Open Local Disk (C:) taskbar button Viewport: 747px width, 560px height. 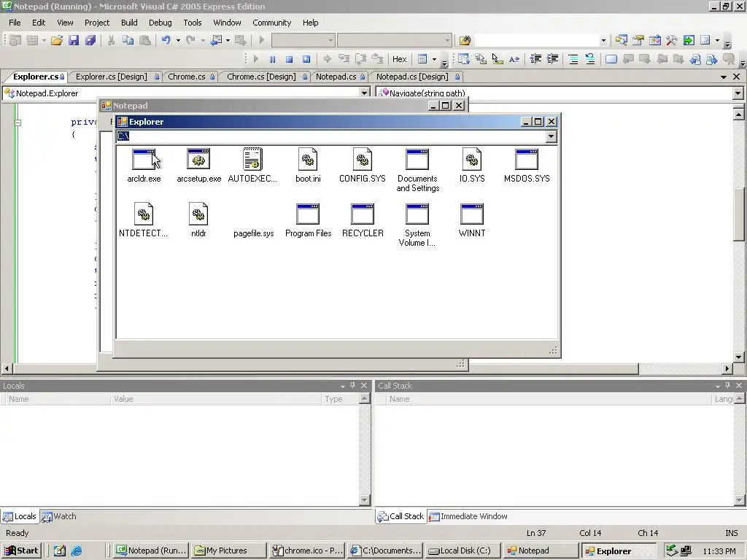462,551
